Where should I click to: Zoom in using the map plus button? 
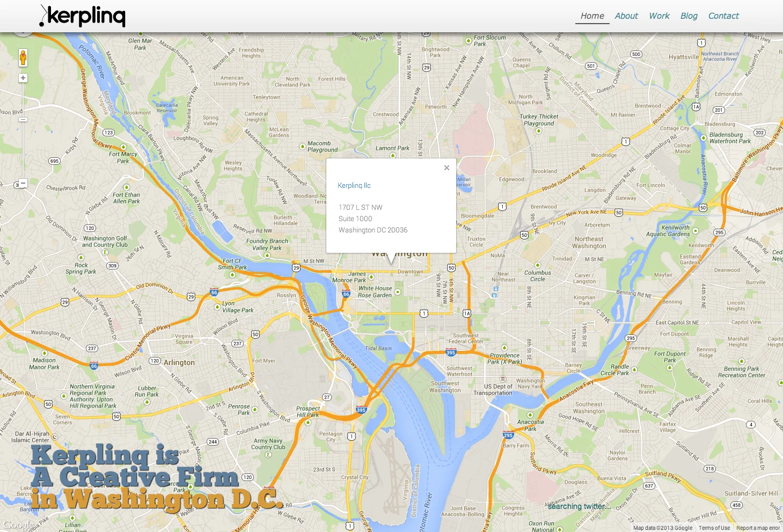[23, 78]
